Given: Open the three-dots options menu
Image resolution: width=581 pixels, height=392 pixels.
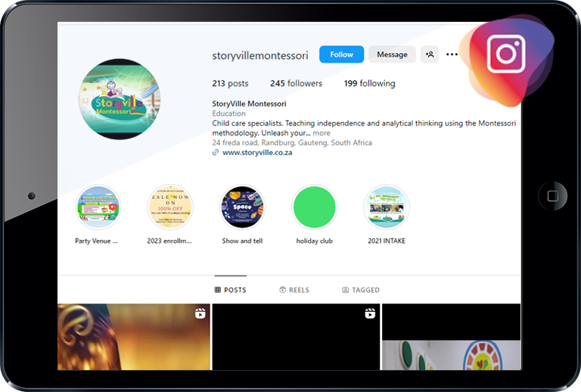Looking at the screenshot, I should (x=452, y=54).
